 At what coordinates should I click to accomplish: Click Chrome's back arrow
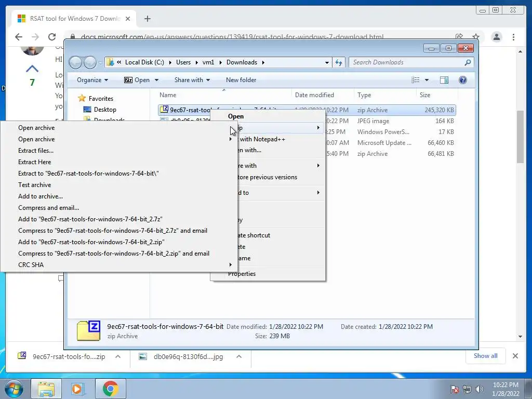[19, 37]
